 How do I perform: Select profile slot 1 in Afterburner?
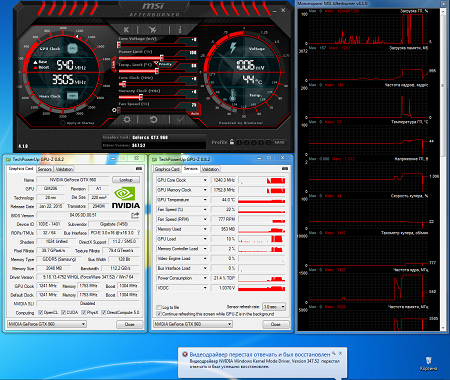[x=239, y=142]
